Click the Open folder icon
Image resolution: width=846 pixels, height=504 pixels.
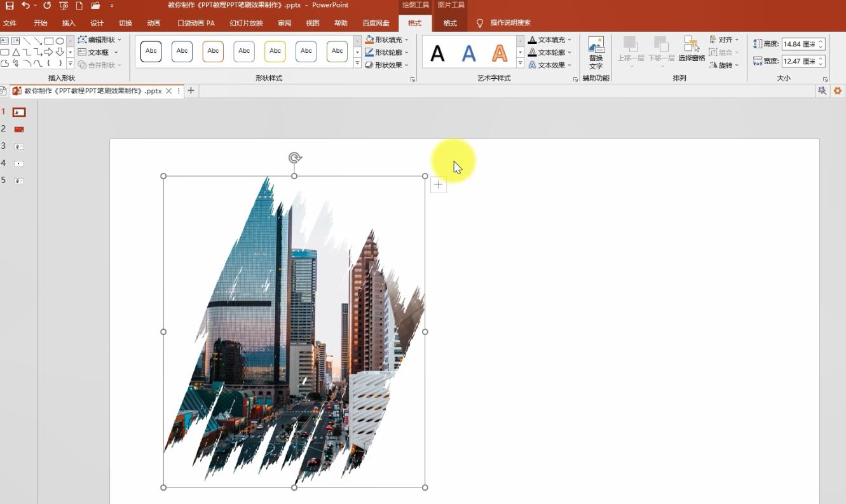tap(95, 5)
